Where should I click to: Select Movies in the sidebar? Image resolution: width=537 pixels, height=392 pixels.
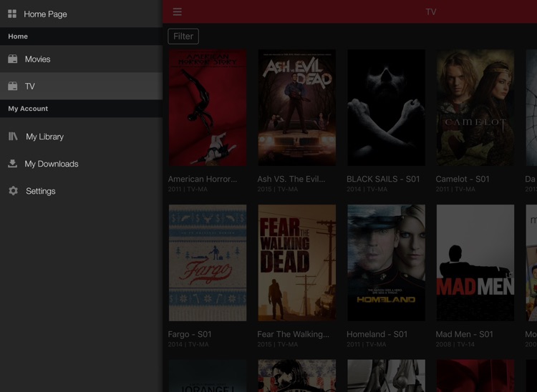coord(81,59)
